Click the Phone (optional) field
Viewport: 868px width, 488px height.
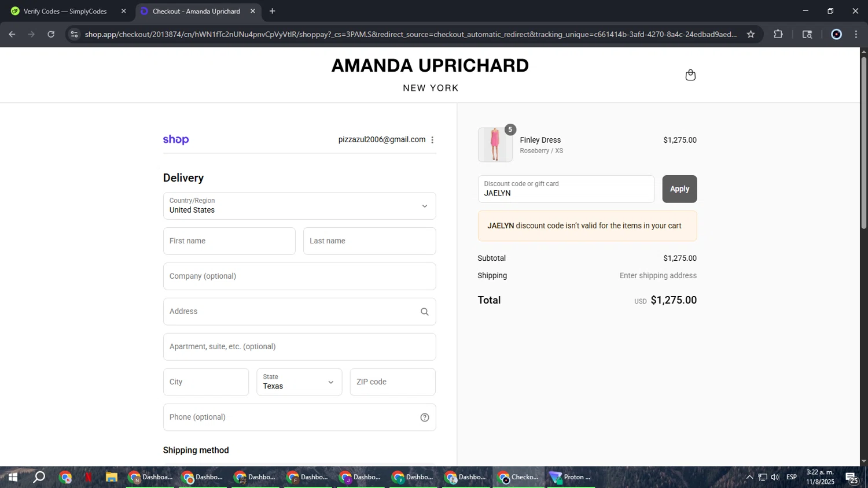299,417
